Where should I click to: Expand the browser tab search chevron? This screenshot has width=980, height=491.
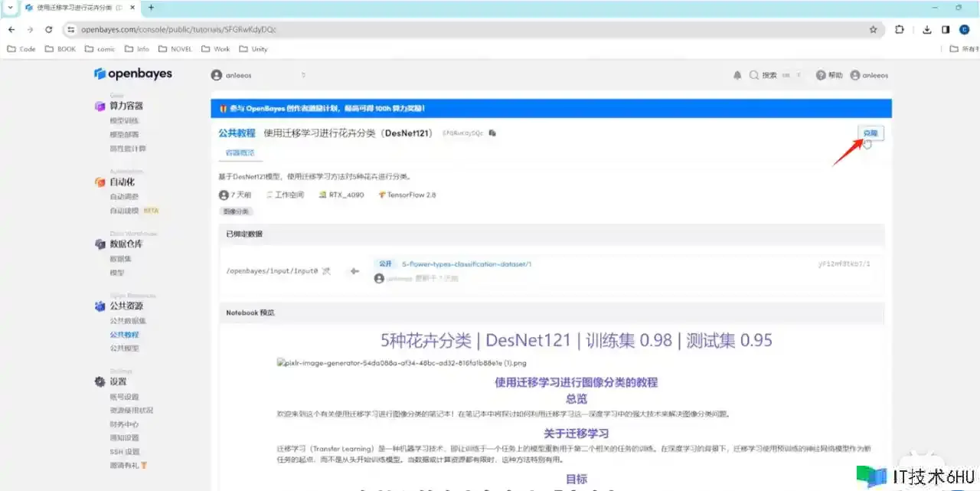[x=10, y=7]
